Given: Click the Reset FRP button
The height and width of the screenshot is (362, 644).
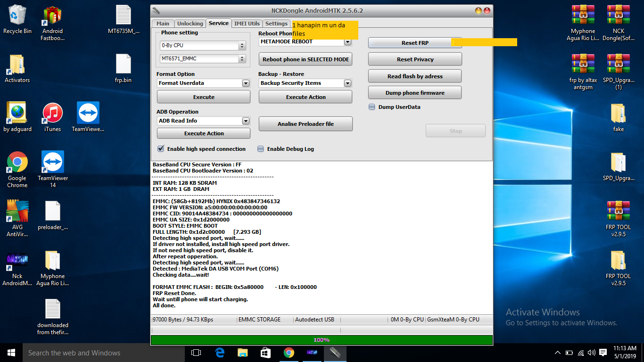Looking at the screenshot, I should pos(415,43).
